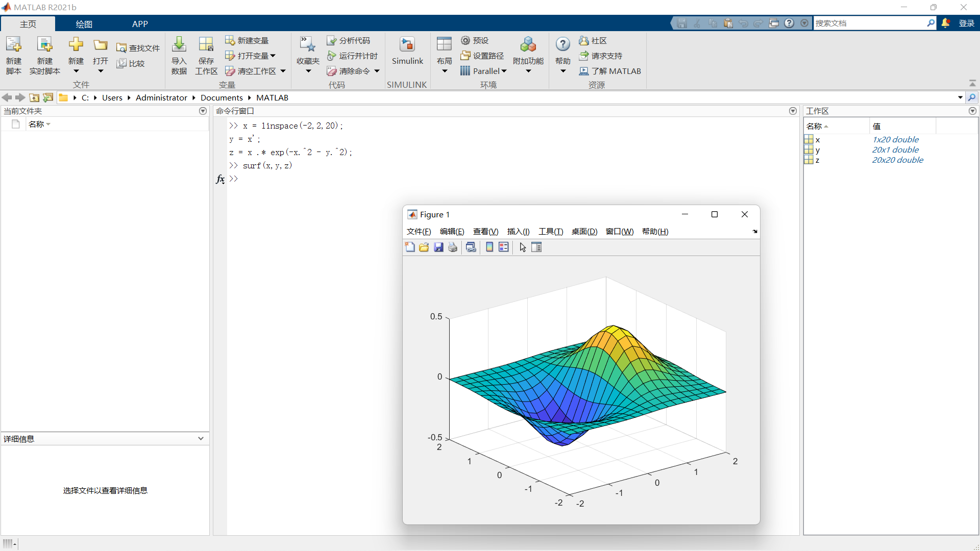The height and width of the screenshot is (551, 980).
Task: Open Command Window actions menu button
Action: [x=793, y=111]
